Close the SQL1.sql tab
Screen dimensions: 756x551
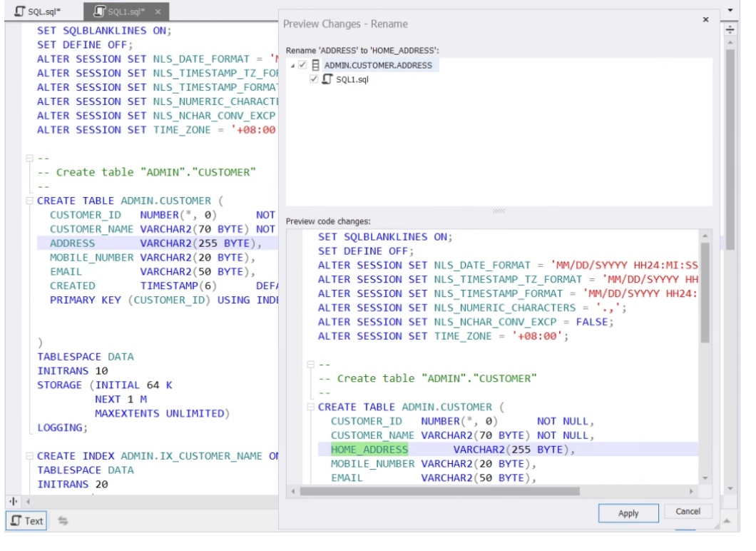[x=158, y=11]
